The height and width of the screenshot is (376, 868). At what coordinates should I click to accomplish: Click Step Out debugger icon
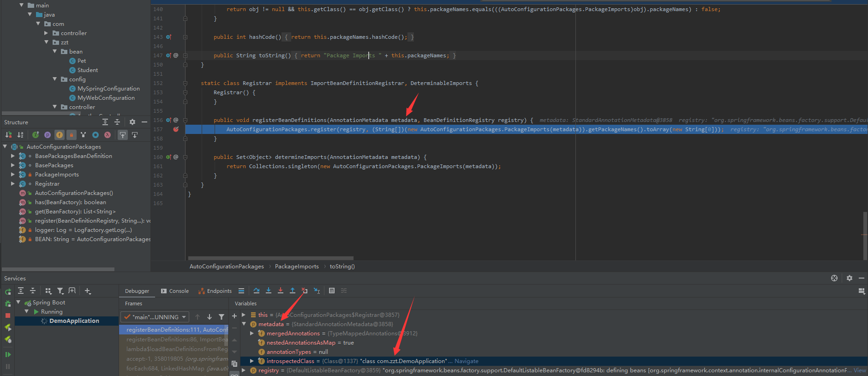click(x=293, y=291)
